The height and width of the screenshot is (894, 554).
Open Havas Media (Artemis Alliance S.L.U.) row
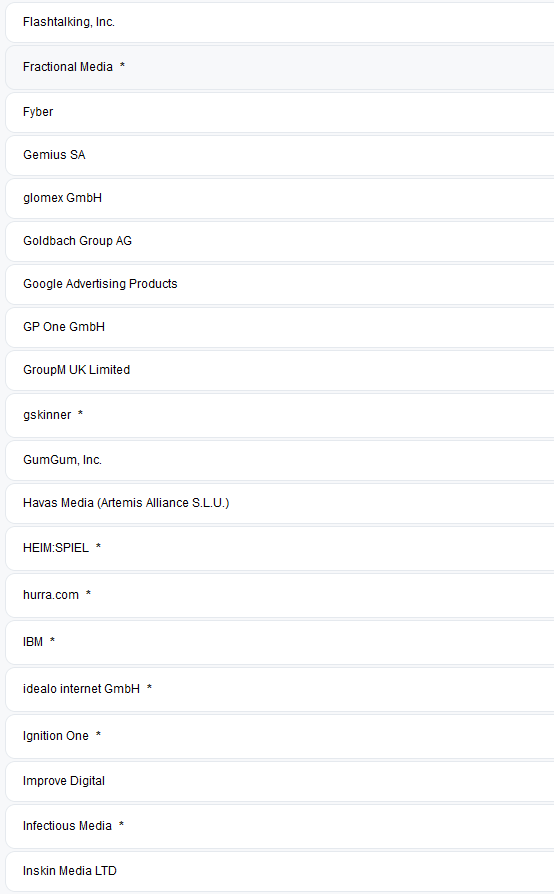coord(280,503)
